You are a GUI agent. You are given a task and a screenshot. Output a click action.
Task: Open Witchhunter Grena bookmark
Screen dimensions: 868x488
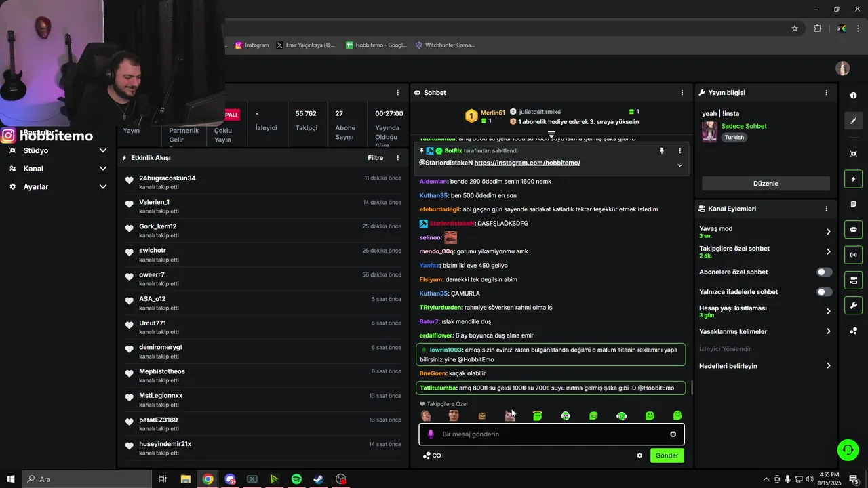[445, 45]
